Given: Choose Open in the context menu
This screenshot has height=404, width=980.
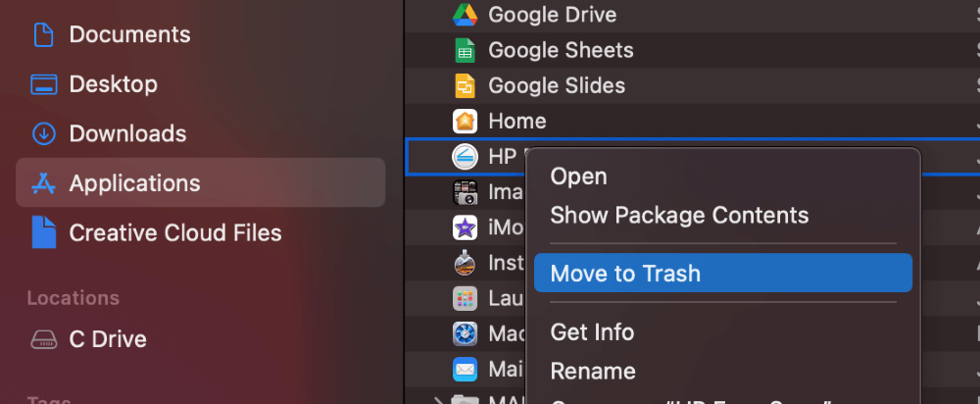Looking at the screenshot, I should pos(578,177).
